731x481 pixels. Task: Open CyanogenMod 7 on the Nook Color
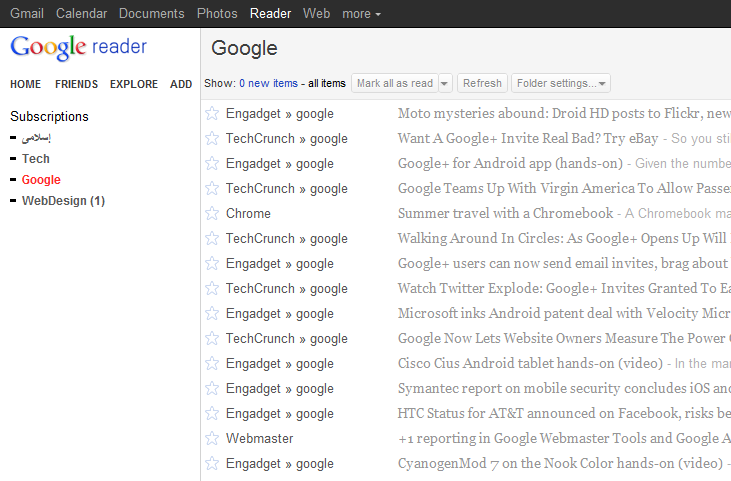point(560,463)
